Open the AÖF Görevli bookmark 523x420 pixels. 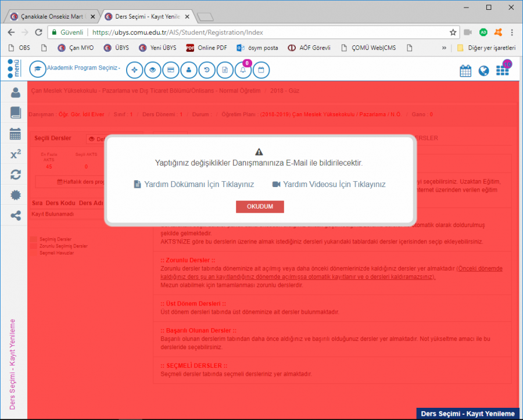[x=309, y=48]
